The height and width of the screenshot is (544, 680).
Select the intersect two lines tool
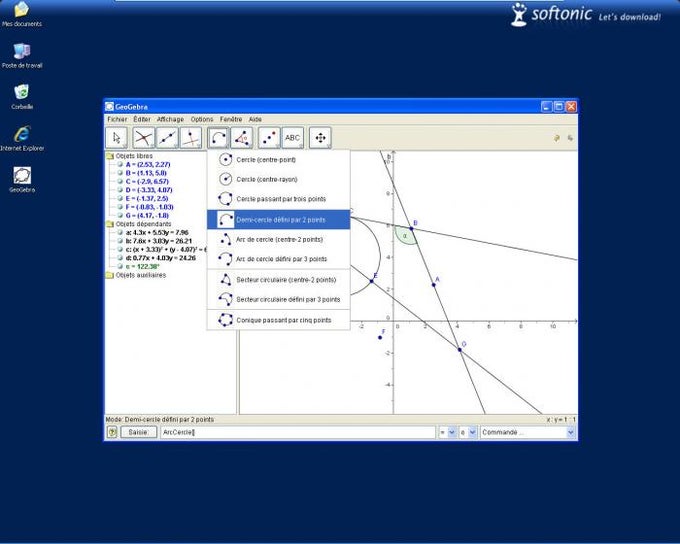[144, 138]
